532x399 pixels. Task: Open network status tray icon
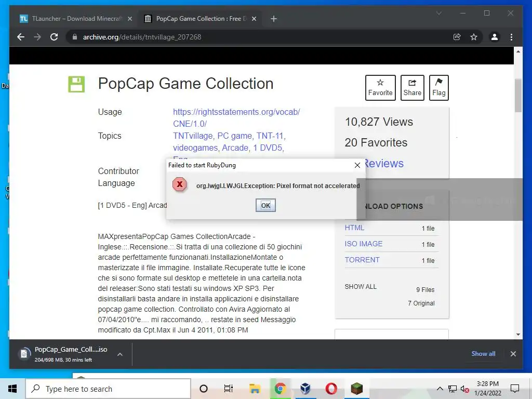(453, 389)
